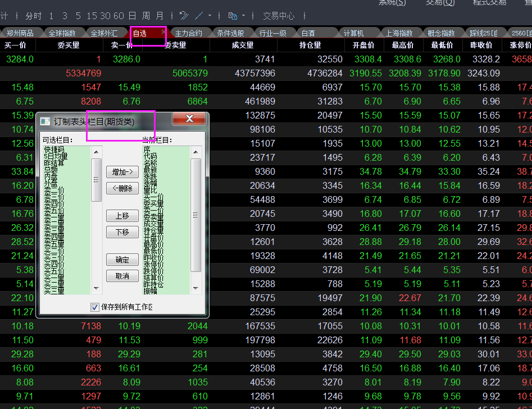The height and width of the screenshot is (409, 532).
Task: Open the 交易中心 trading center
Action: [279, 16]
